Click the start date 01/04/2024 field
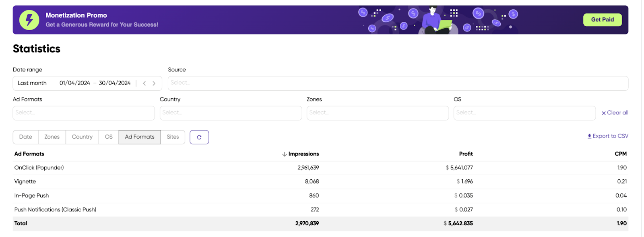The width and height of the screenshot is (644, 237). pyautogui.click(x=75, y=83)
